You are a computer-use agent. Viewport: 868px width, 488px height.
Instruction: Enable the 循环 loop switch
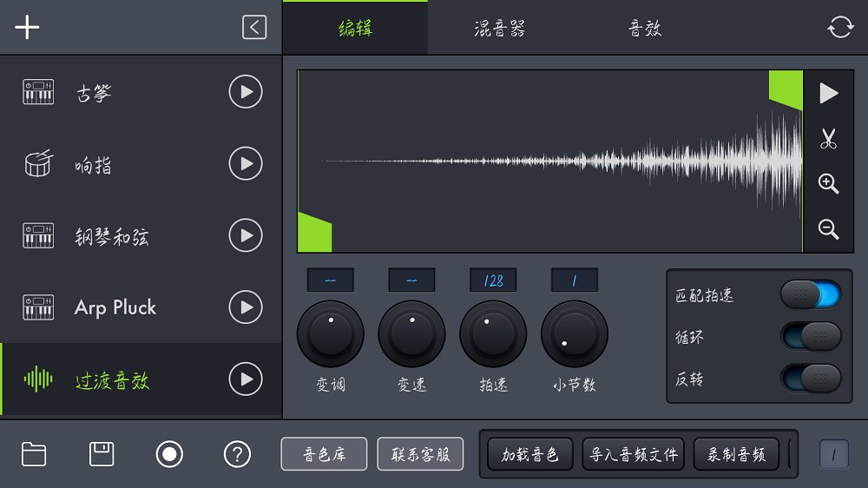pyautogui.click(x=811, y=336)
